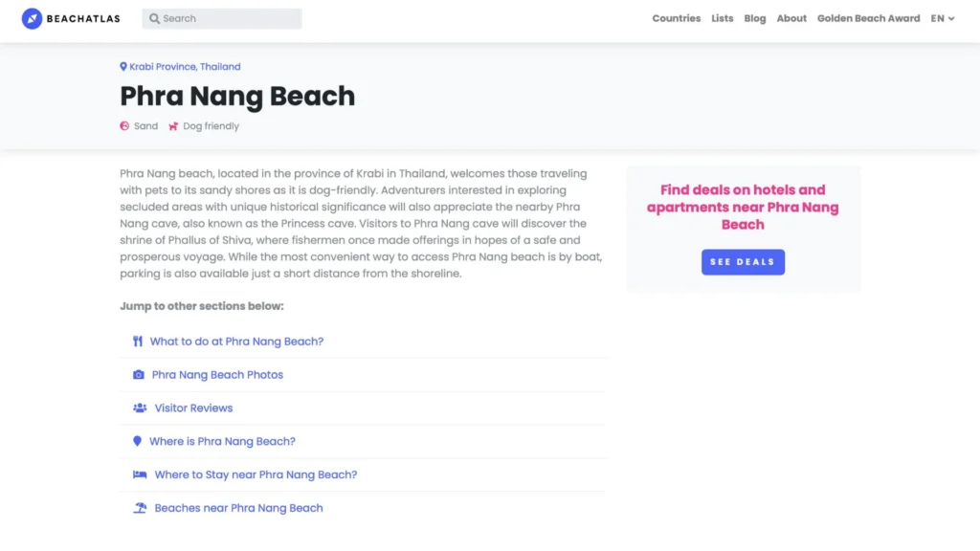980x551 pixels.
Task: Follow the Krabi Province, Thailand link
Action: point(185,67)
